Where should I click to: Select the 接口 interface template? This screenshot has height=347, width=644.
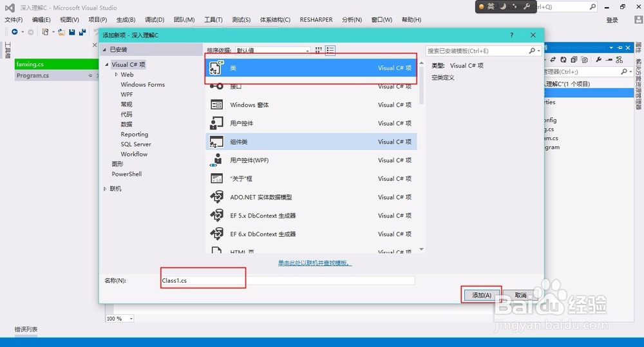pos(311,86)
